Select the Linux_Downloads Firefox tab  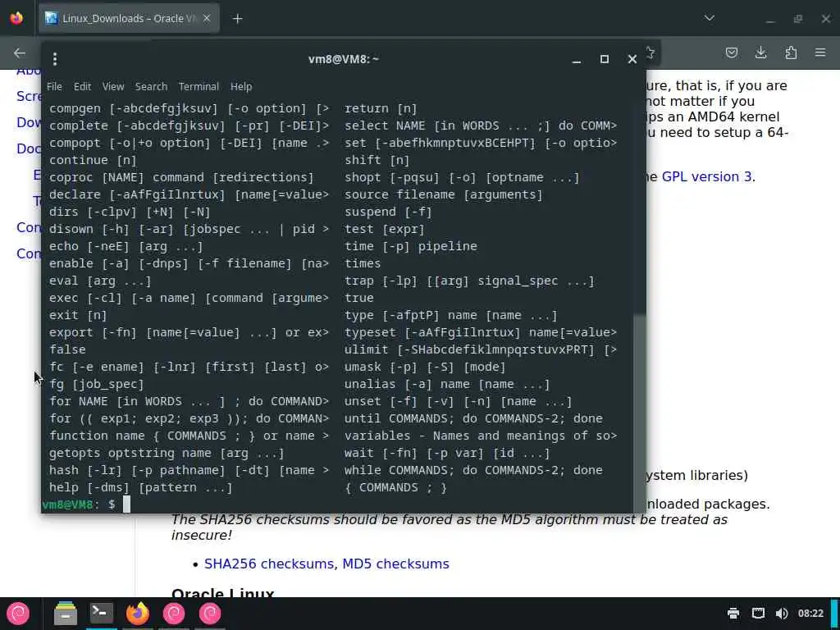(x=129, y=18)
